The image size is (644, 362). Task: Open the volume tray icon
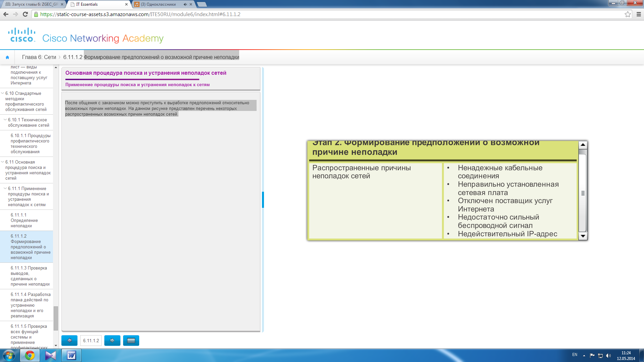pyautogui.click(x=608, y=356)
